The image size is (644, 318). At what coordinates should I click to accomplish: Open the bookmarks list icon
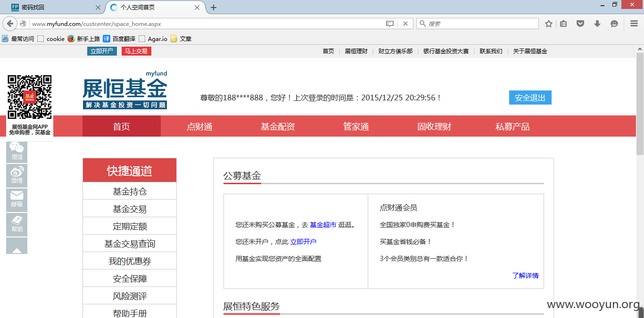tap(563, 24)
